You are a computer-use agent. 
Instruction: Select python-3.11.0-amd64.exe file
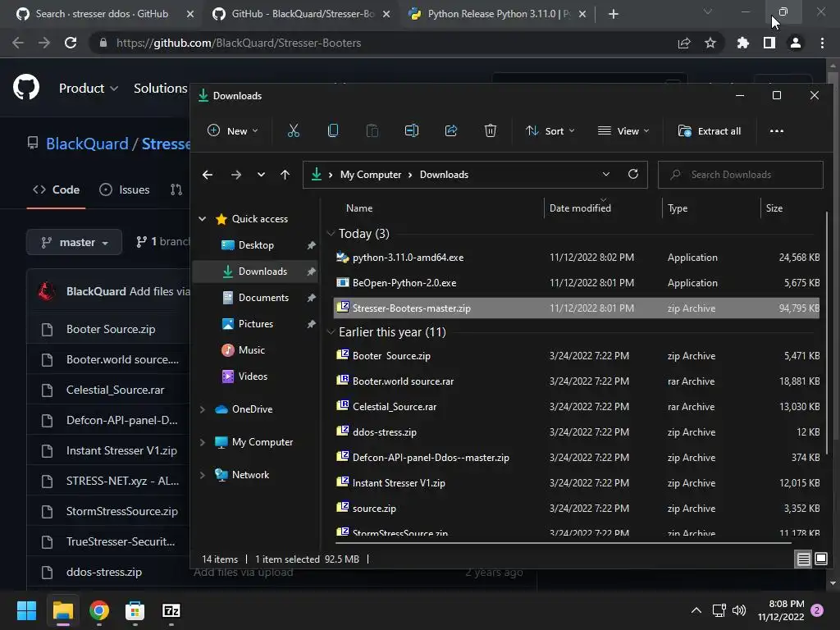tap(577, 257)
